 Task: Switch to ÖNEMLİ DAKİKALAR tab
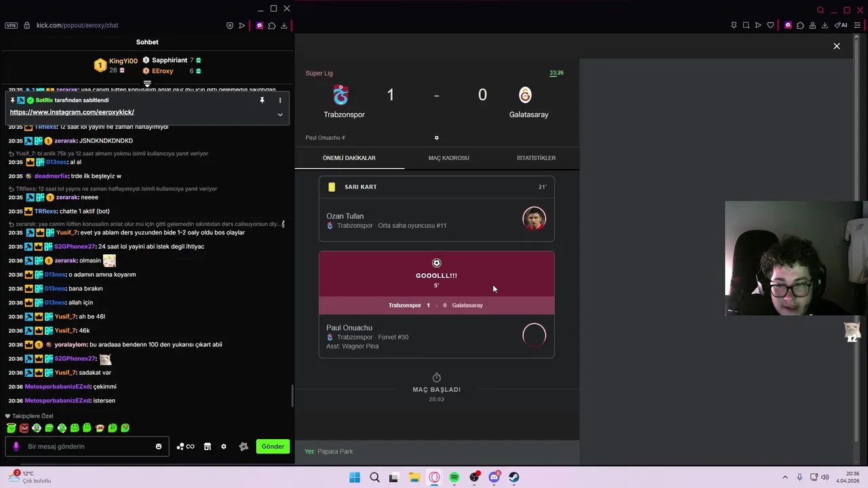click(349, 158)
